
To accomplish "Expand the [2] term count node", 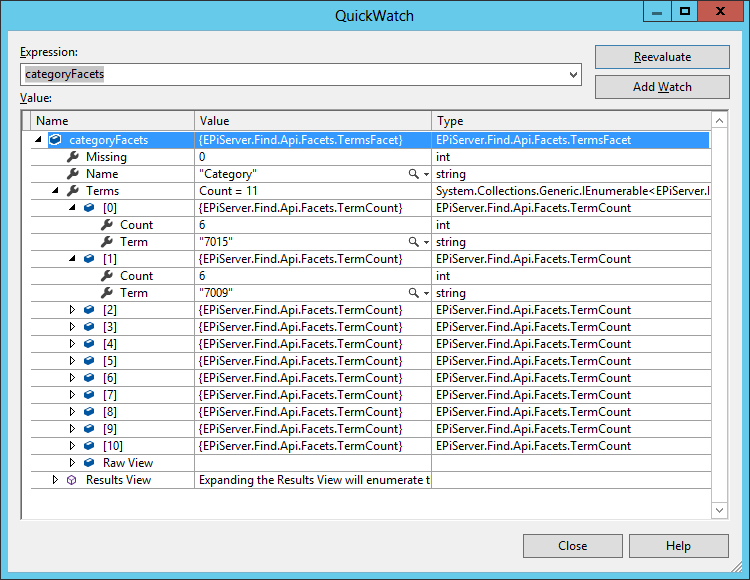I will (x=72, y=310).
